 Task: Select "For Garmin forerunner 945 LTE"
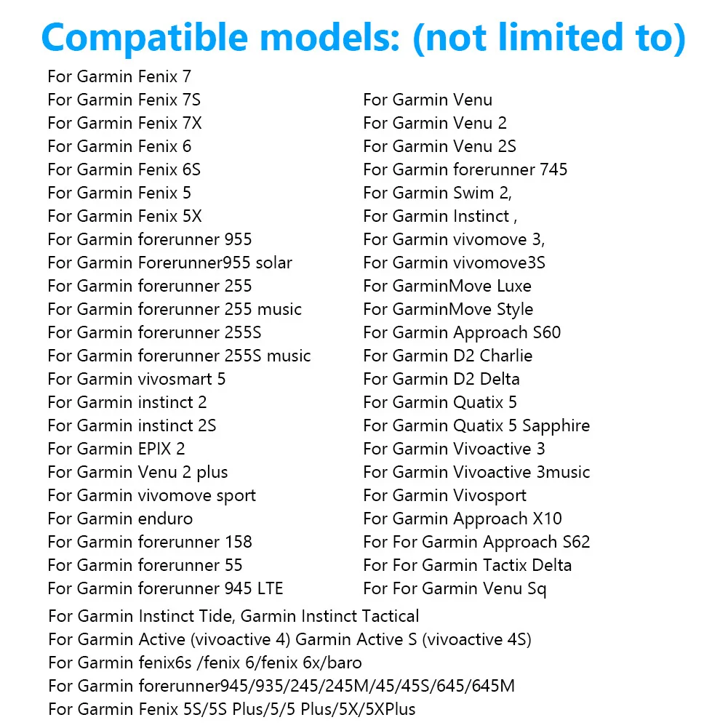point(165,588)
